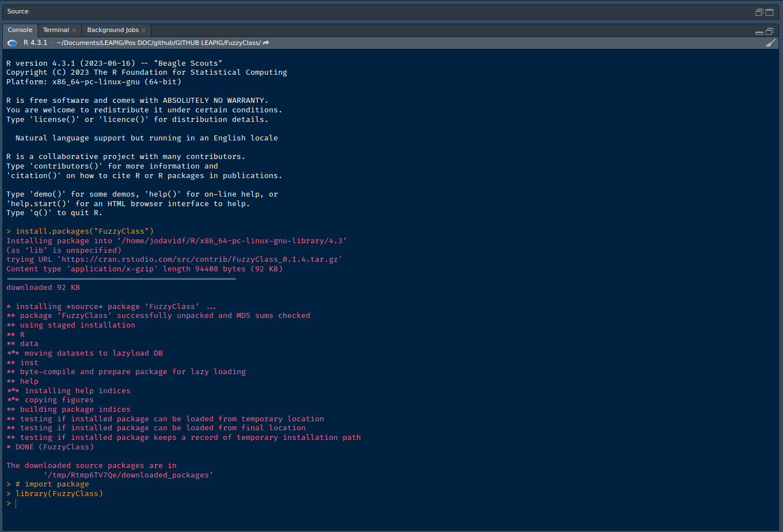The image size is (783, 532).
Task: Clear the console with the broom icon
Action: [x=770, y=43]
